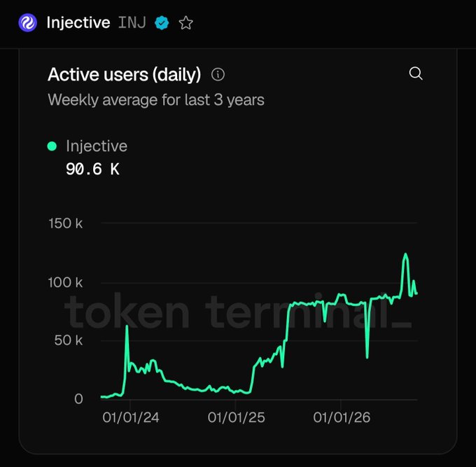Open the info icon beside Active users

(218, 74)
